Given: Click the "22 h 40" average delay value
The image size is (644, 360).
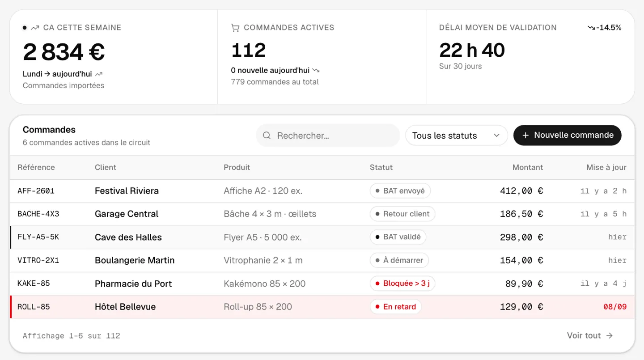Looking at the screenshot, I should [472, 50].
